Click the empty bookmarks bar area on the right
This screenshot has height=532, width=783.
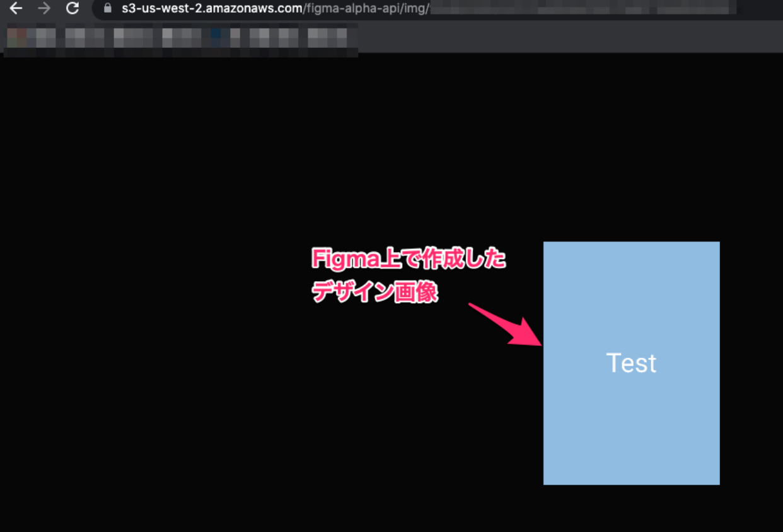tap(567, 38)
